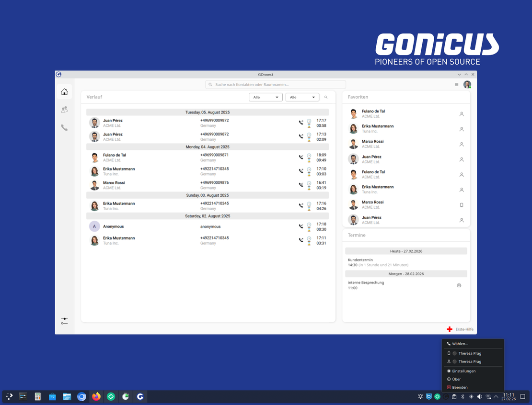Viewport: 532px width, 405px height.
Task: Click the Bluetooth icon in the system tray
Action: click(x=463, y=396)
